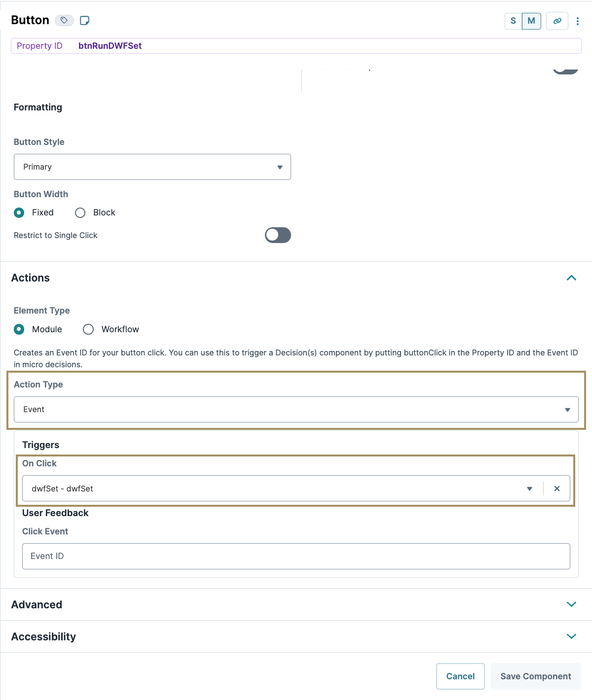Expand the Advanced section

point(571,604)
